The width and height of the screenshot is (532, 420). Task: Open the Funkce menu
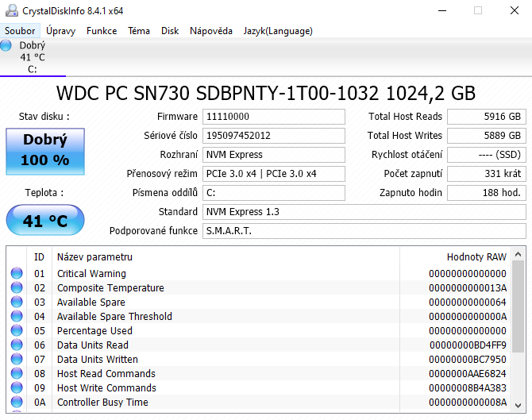[x=102, y=31]
